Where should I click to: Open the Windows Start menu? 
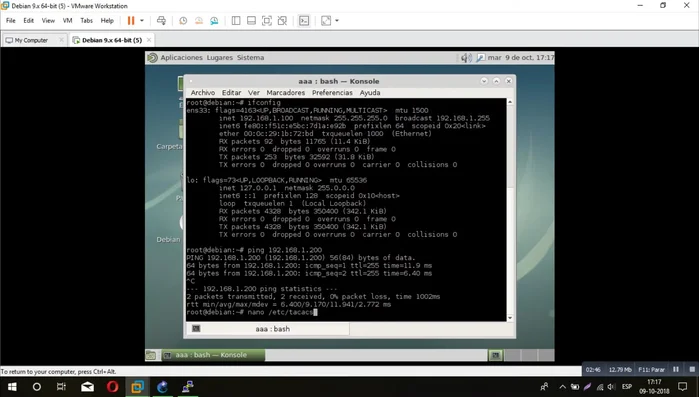coord(12,387)
